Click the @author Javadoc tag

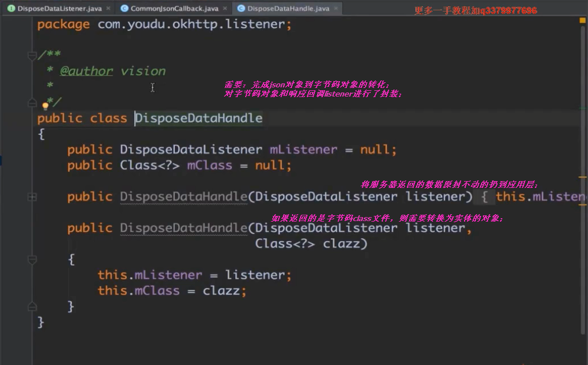pyautogui.click(x=86, y=71)
